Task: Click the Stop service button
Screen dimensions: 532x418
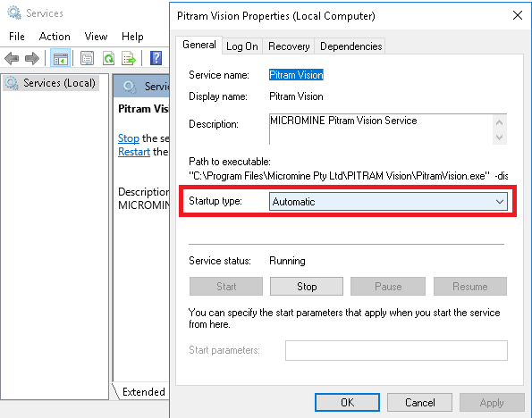Action: click(x=307, y=287)
